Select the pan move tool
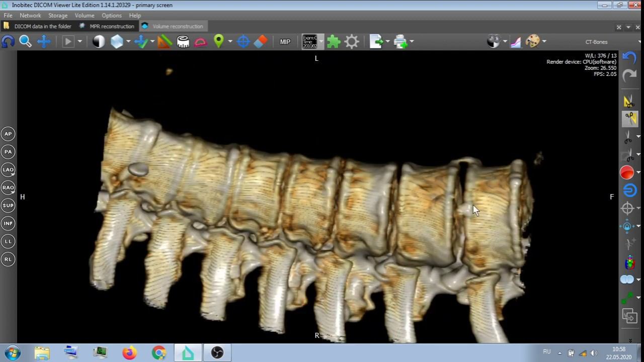The height and width of the screenshot is (362, 644). (x=44, y=42)
